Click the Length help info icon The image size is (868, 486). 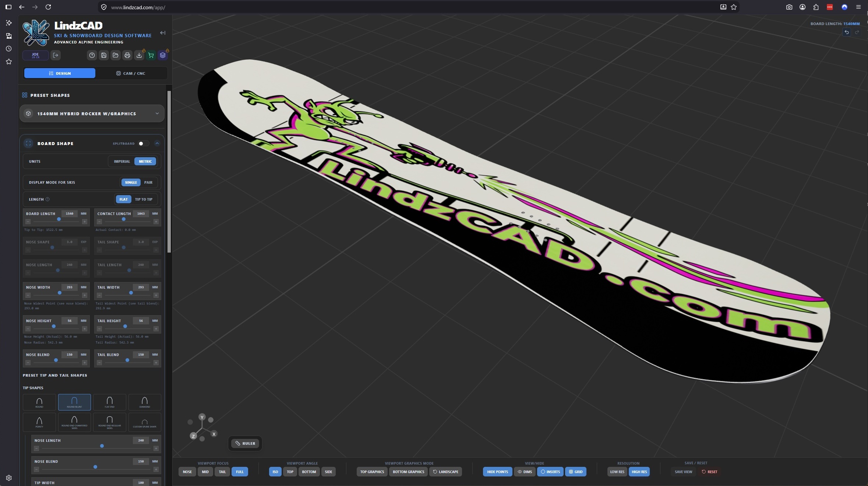tap(47, 199)
